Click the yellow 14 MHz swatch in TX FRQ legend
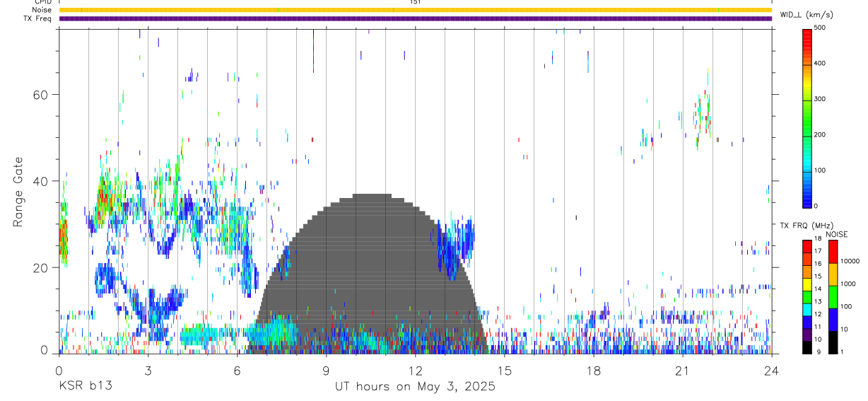 point(807,284)
